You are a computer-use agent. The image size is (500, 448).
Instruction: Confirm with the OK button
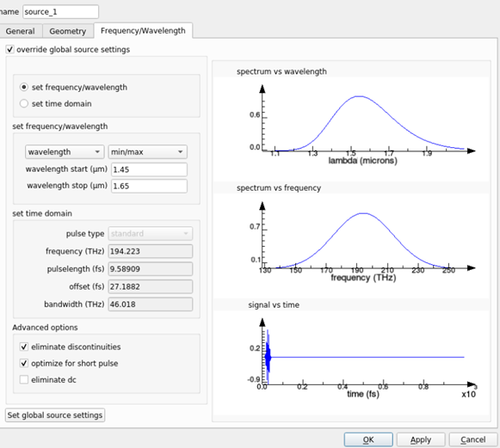coord(368,439)
